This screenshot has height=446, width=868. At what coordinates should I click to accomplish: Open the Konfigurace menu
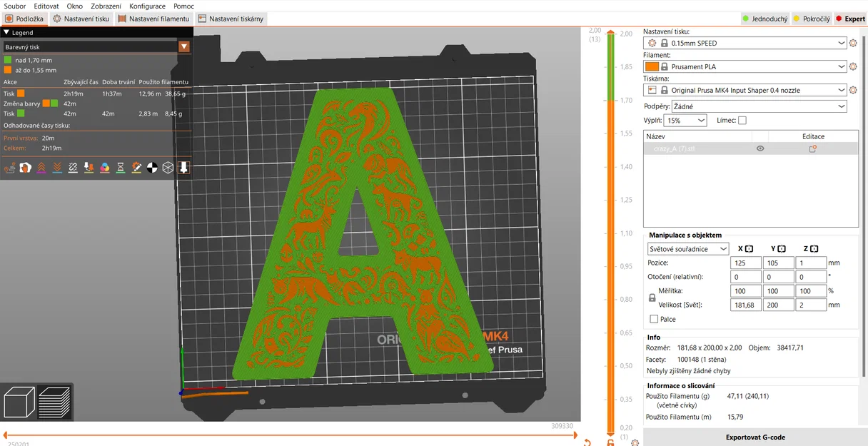pyautogui.click(x=147, y=6)
